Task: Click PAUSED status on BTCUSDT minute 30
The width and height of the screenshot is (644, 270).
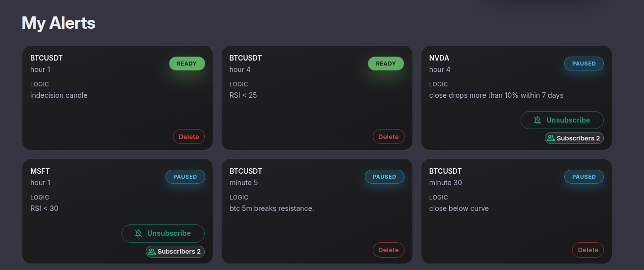Action: pos(584,177)
